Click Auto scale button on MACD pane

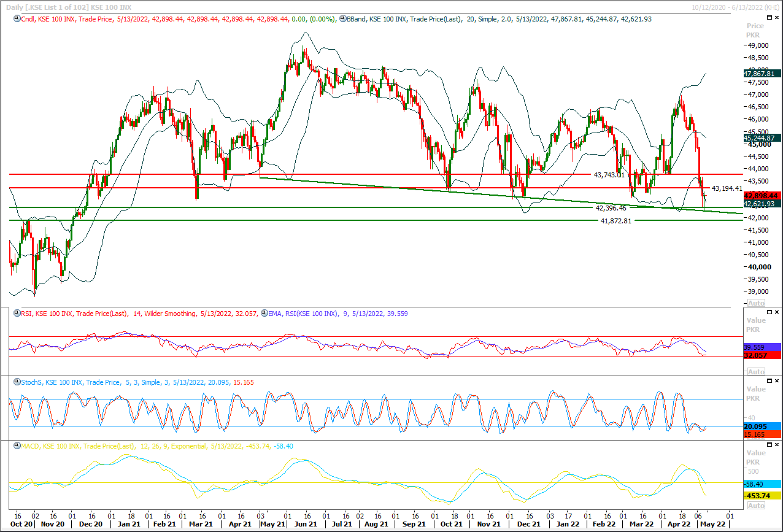(x=757, y=506)
